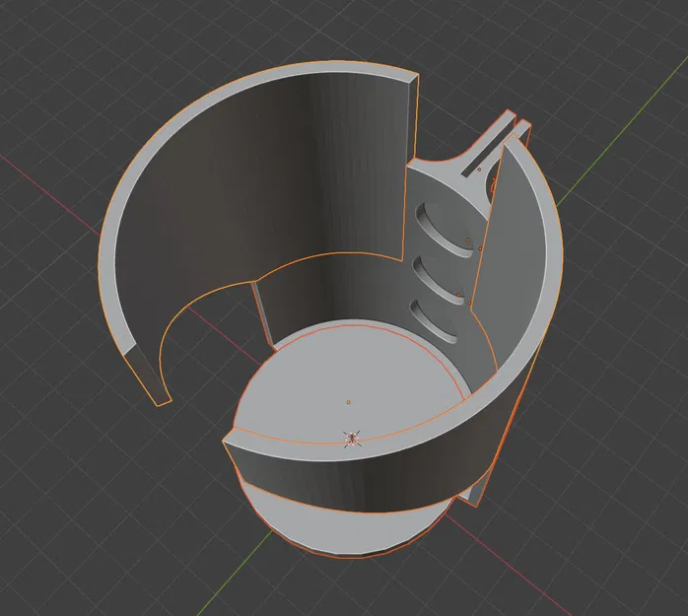
Task: Select the origin dot on the flat circular disk
Action: tap(348, 402)
